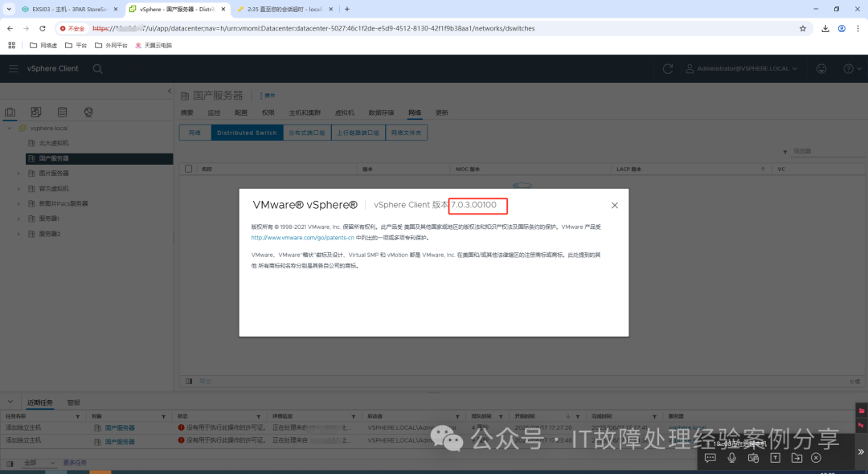Viewport: 868px width, 474px height.
Task: Click the vSphere Client search magnifier
Action: point(97,68)
